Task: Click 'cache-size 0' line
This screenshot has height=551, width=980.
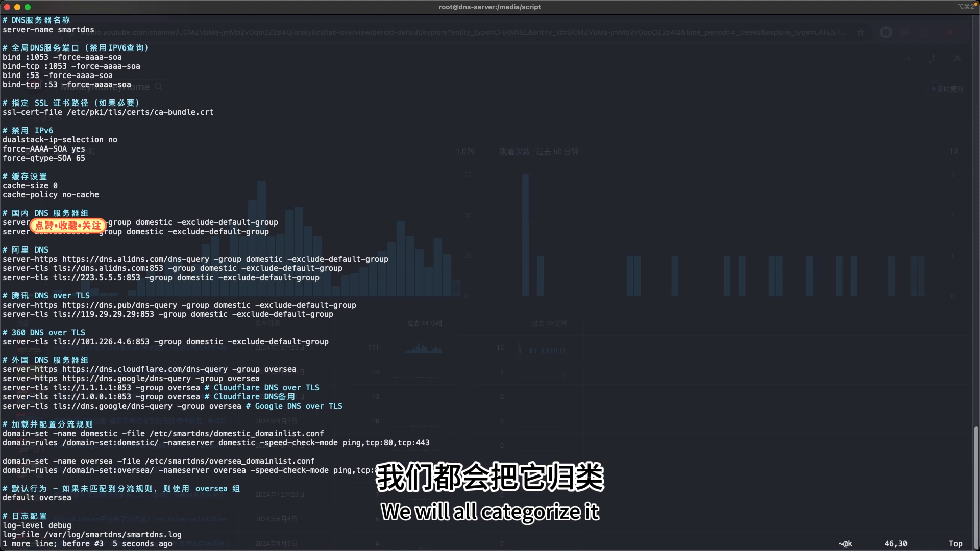Action: tap(30, 186)
